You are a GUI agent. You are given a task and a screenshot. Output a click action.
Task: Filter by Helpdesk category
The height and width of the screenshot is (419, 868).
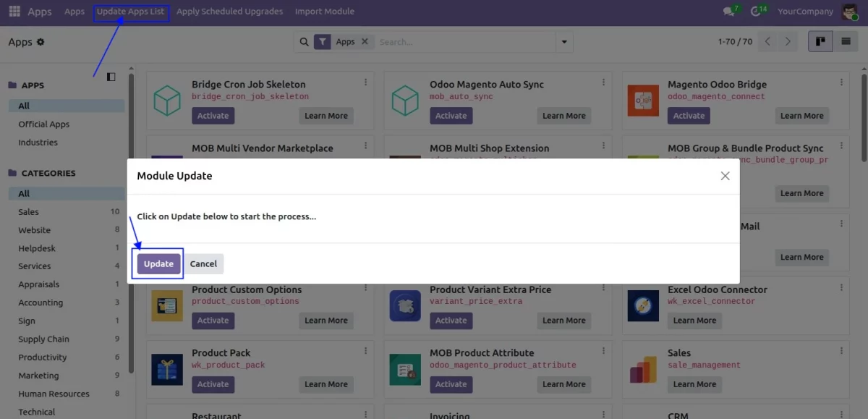[x=67, y=248]
